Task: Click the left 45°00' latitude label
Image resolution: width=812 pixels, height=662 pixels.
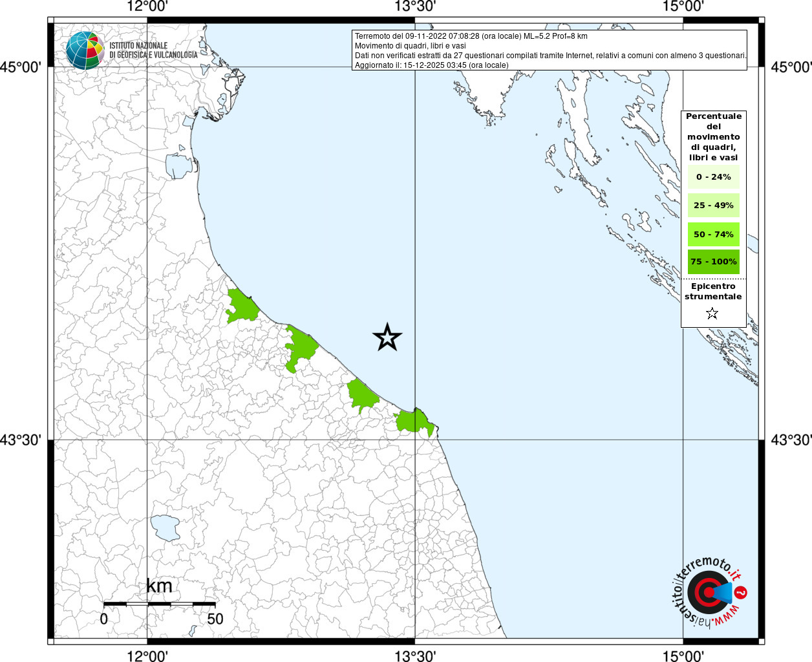Action: (x=21, y=67)
